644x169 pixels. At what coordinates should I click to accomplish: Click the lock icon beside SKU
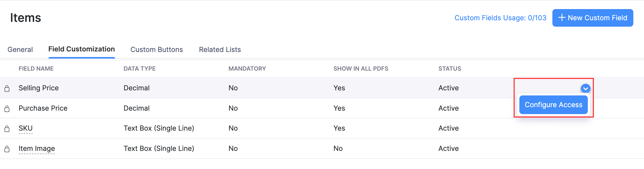tap(7, 129)
